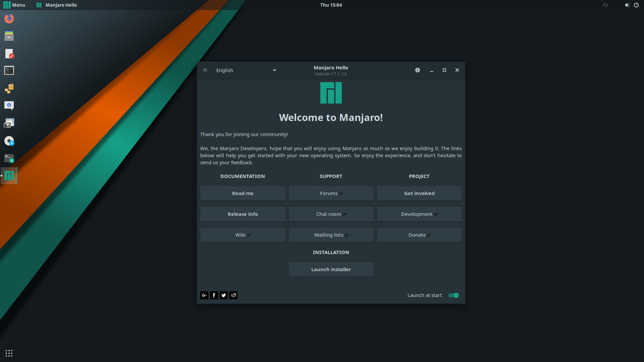Open the main Menu dropdown at top-left

tap(14, 5)
